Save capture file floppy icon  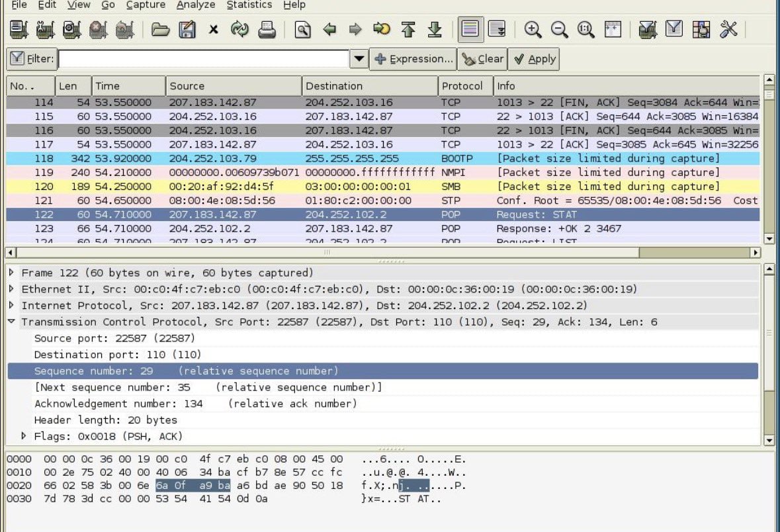tap(187, 29)
